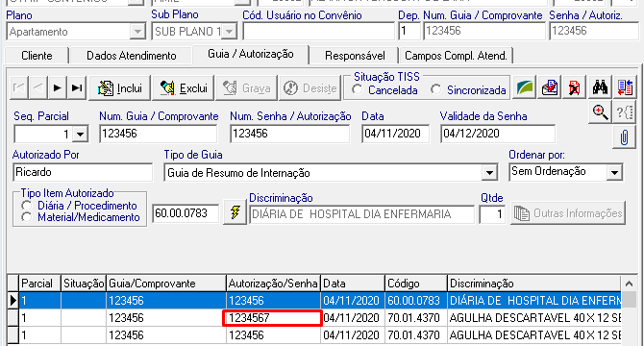Click the Senha / Autoriz. header field
Viewport: 644px width, 346px height.
594,31
